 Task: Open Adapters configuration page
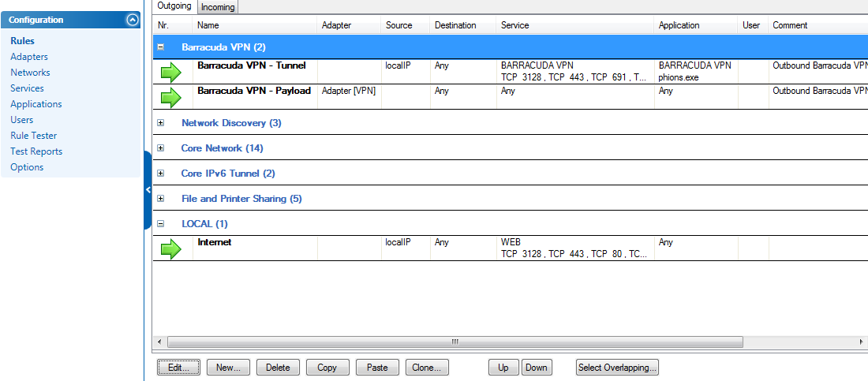[28, 57]
